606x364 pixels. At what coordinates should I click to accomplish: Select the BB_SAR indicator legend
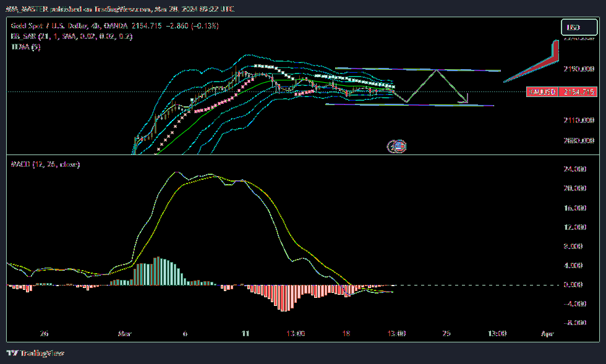click(72, 36)
